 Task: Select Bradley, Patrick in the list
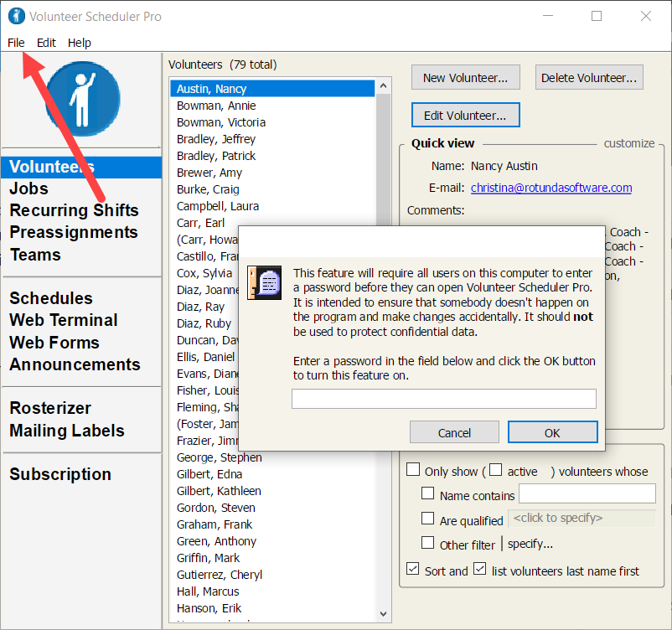[272, 156]
